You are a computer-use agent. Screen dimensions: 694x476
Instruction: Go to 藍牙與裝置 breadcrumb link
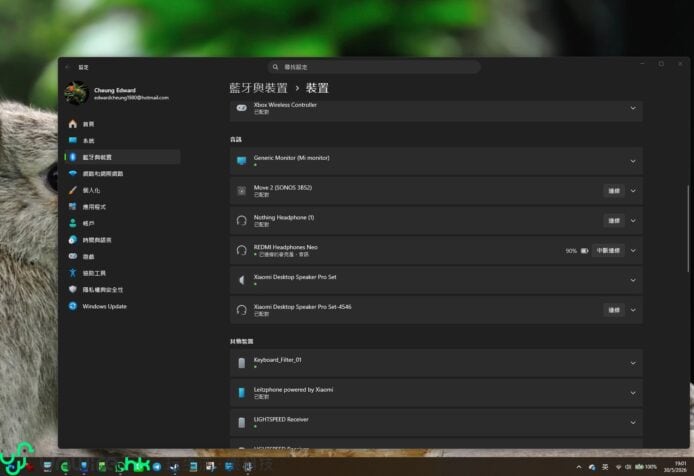pyautogui.click(x=258, y=88)
